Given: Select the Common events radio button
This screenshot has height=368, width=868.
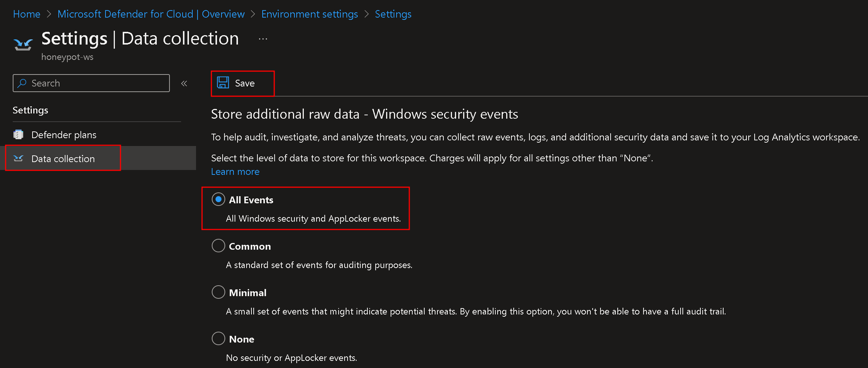Looking at the screenshot, I should (x=218, y=246).
